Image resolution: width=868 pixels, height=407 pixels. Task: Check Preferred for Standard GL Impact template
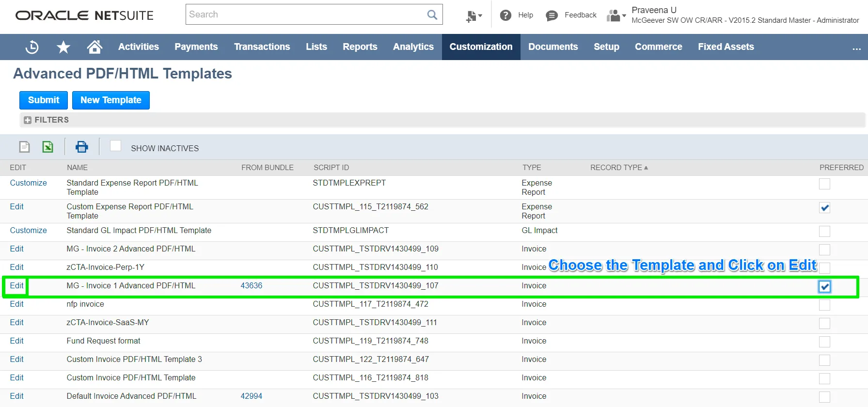point(824,232)
